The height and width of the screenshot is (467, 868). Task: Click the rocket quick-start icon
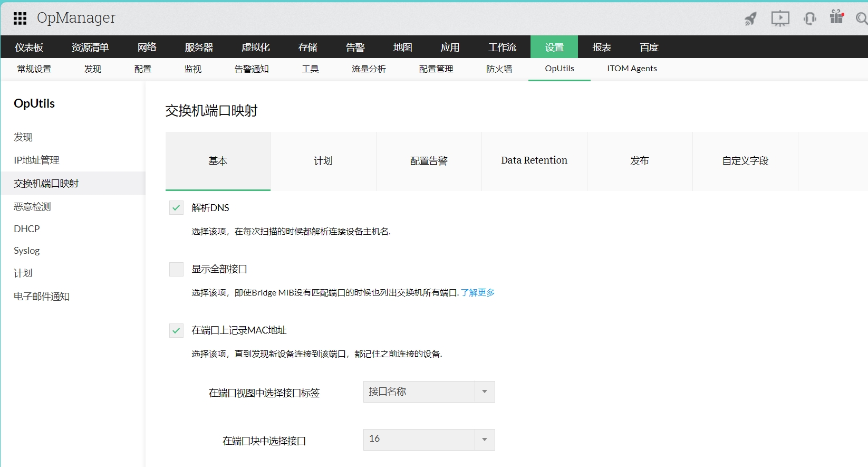(750, 19)
